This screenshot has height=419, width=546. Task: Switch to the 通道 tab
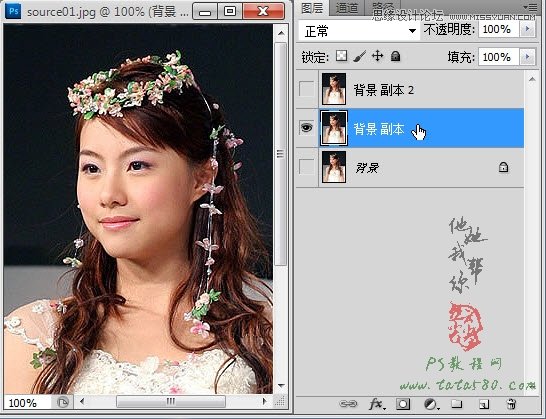click(346, 8)
